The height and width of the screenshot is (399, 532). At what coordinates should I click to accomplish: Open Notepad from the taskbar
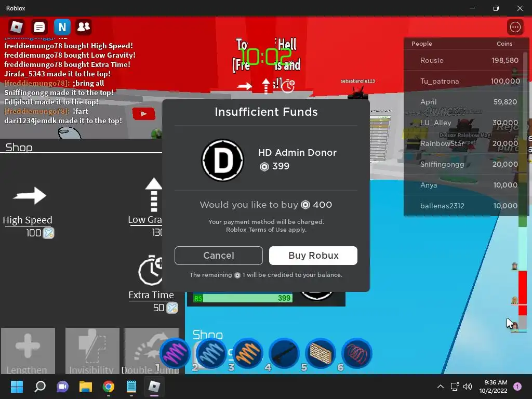(131, 387)
